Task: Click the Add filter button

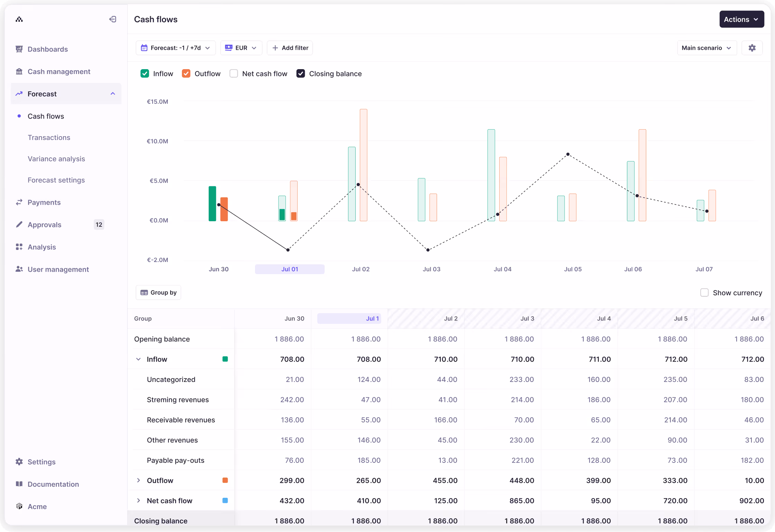Action: [x=290, y=48]
